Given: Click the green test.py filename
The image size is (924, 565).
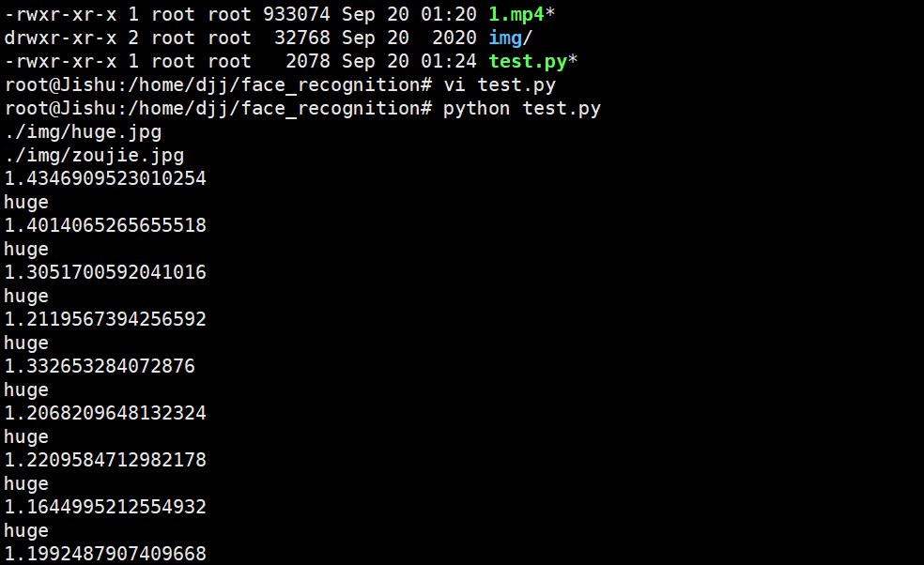Looking at the screenshot, I should 528,61.
